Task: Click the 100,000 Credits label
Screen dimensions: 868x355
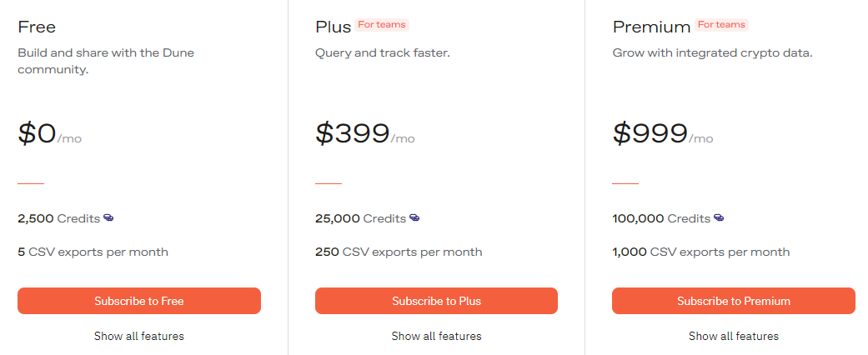Action: pos(661,218)
